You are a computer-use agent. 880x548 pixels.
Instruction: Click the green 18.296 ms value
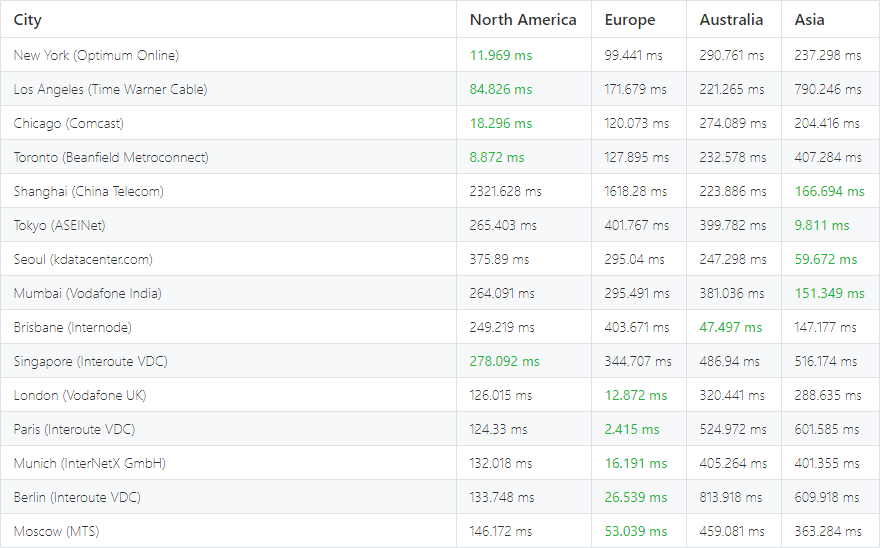pos(501,123)
